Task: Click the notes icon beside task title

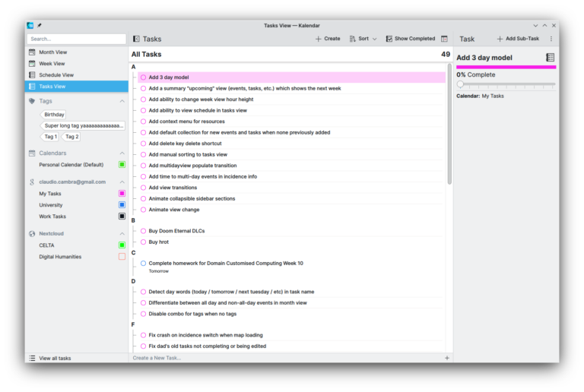Action: [551, 58]
